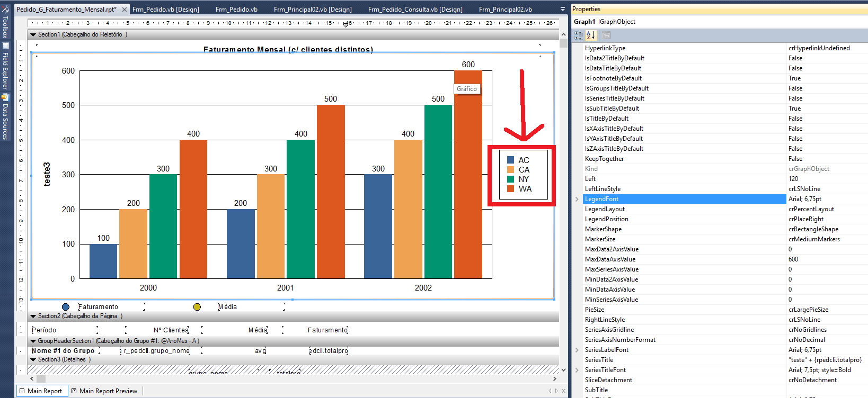Select the blue Faturamento circle marker
Viewport: 868px width, 398px height.
click(66, 307)
